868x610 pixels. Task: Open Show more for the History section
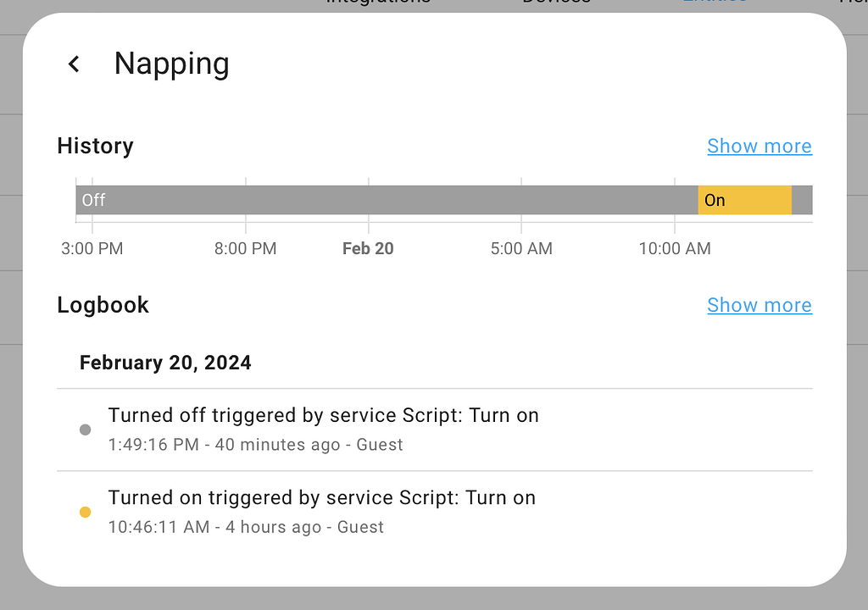click(759, 146)
